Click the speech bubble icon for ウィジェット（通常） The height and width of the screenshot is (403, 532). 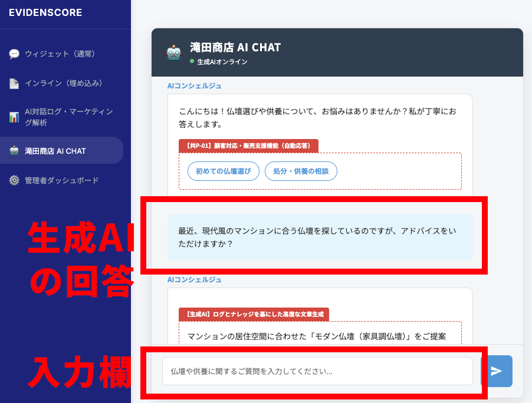[x=14, y=54]
